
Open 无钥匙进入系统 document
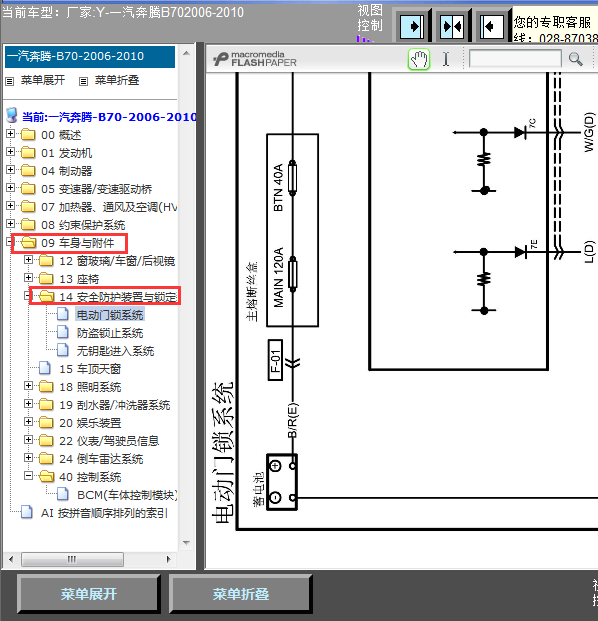[115, 351]
